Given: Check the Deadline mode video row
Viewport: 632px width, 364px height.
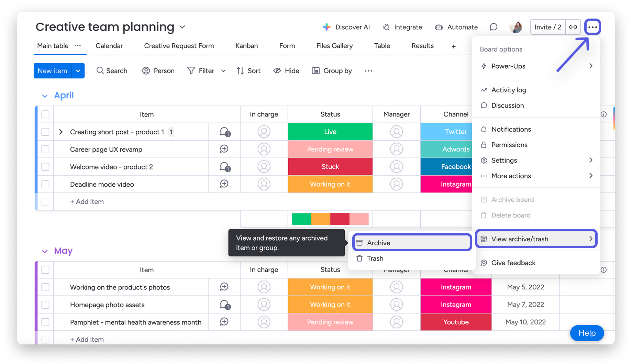Looking at the screenshot, I should pos(45,184).
